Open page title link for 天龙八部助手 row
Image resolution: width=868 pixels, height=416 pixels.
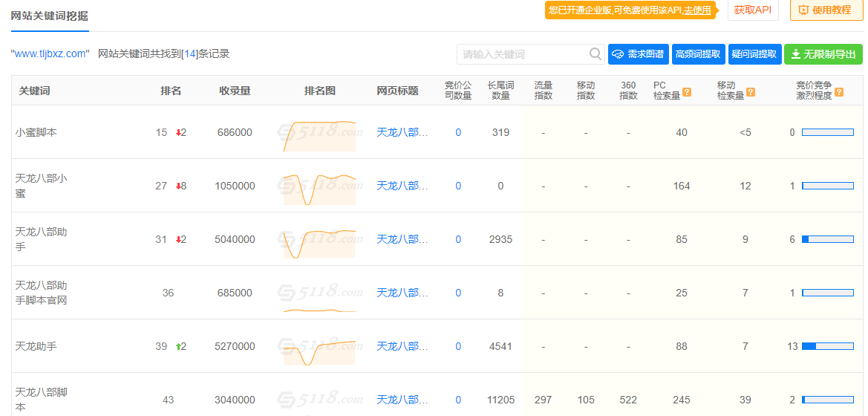tap(402, 239)
